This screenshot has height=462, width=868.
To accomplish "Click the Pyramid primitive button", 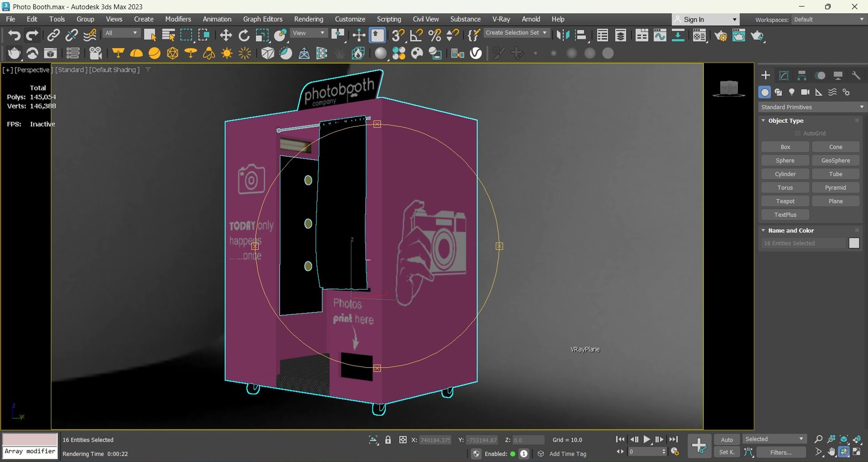I will click(x=835, y=187).
